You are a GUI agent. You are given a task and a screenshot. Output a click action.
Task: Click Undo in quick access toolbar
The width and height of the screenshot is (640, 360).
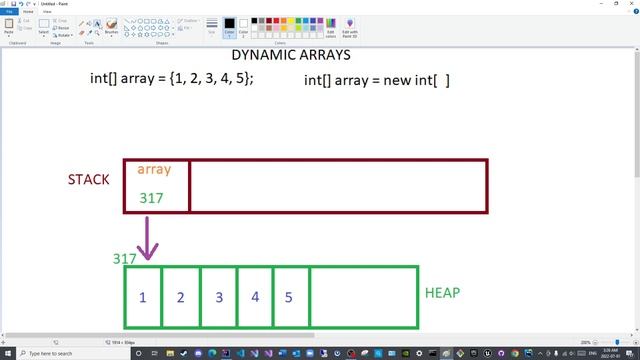pyautogui.click(x=21, y=4)
